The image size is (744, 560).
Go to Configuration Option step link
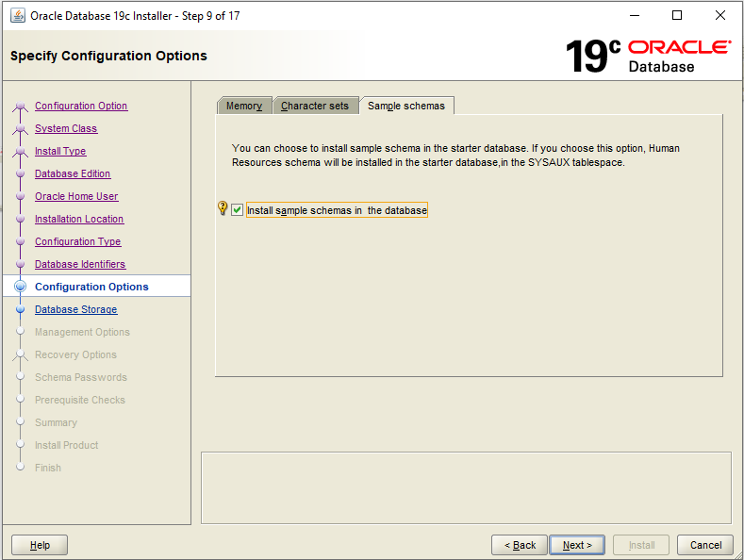pyautogui.click(x=81, y=106)
